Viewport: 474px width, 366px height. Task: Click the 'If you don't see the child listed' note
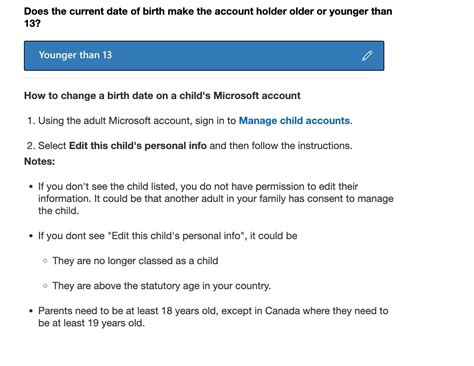(216, 199)
